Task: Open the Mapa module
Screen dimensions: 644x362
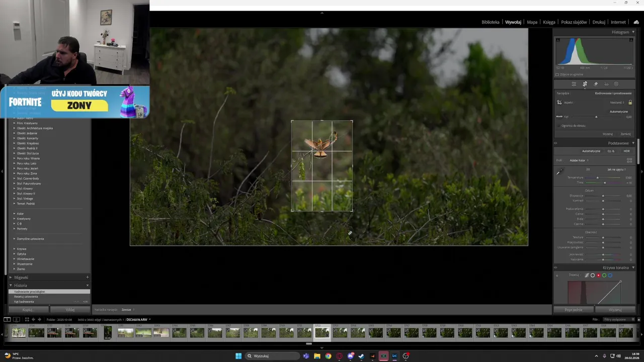Action: (x=532, y=22)
